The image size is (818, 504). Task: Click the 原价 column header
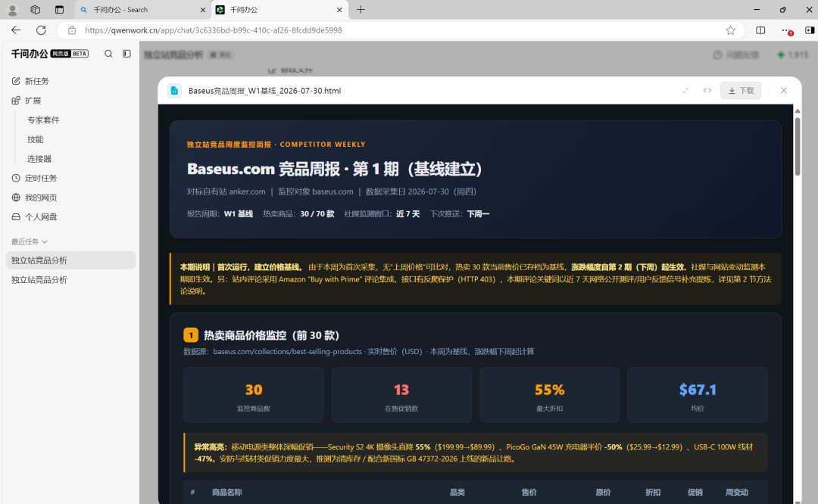click(603, 492)
